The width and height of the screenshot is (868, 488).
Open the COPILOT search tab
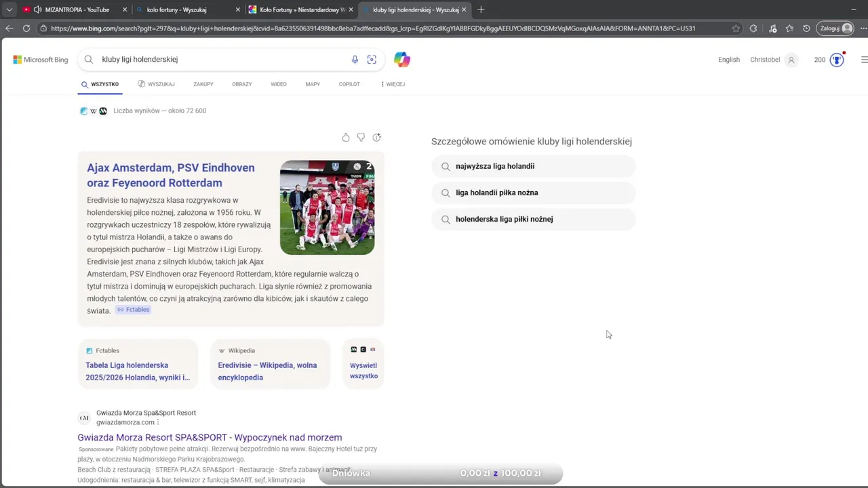click(349, 84)
